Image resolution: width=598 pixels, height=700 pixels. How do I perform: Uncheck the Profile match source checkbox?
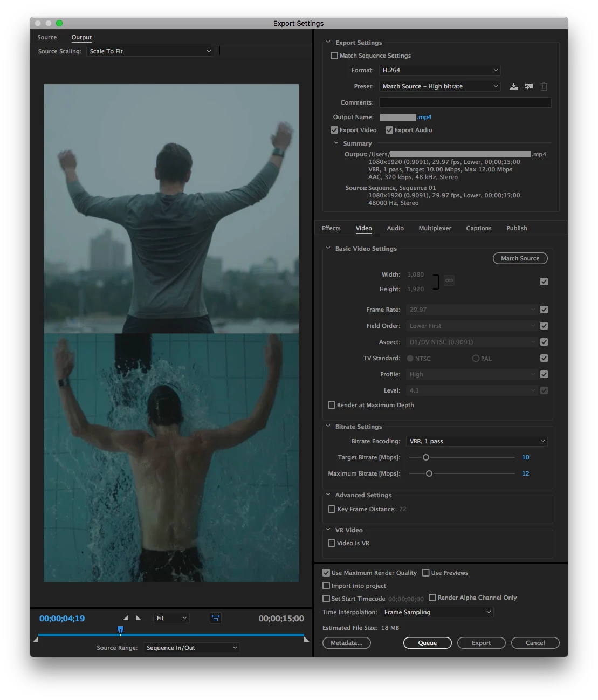tap(544, 374)
